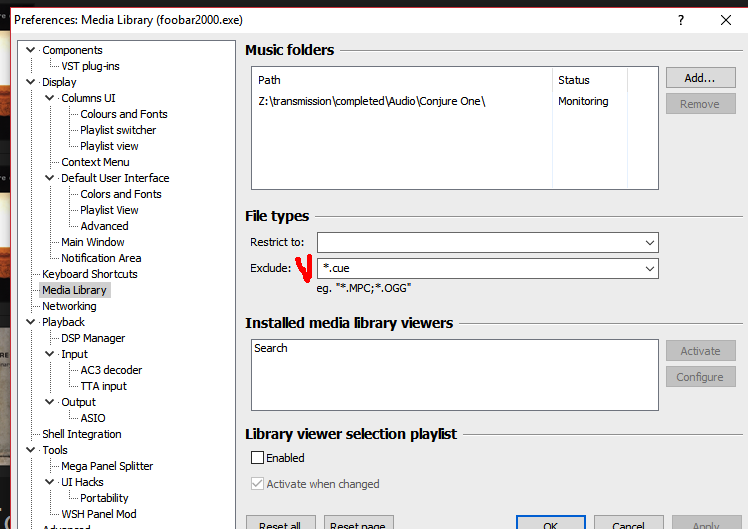Collapse the Columns UI tree node
748x529 pixels.
[50, 98]
